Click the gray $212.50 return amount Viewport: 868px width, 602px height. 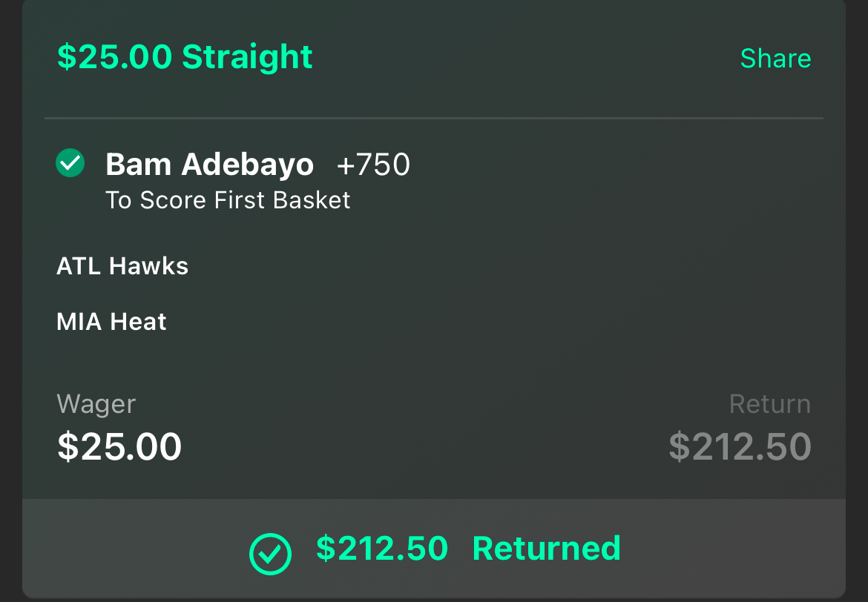(x=740, y=446)
